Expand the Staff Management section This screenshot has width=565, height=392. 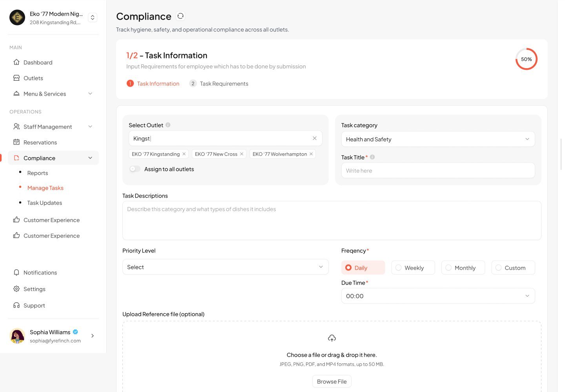[x=90, y=127]
